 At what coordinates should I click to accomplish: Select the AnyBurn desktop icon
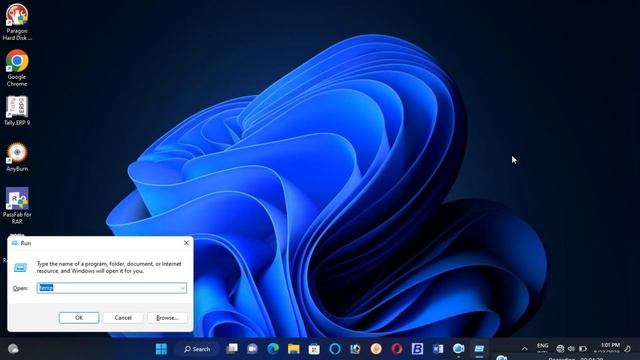coord(17,157)
